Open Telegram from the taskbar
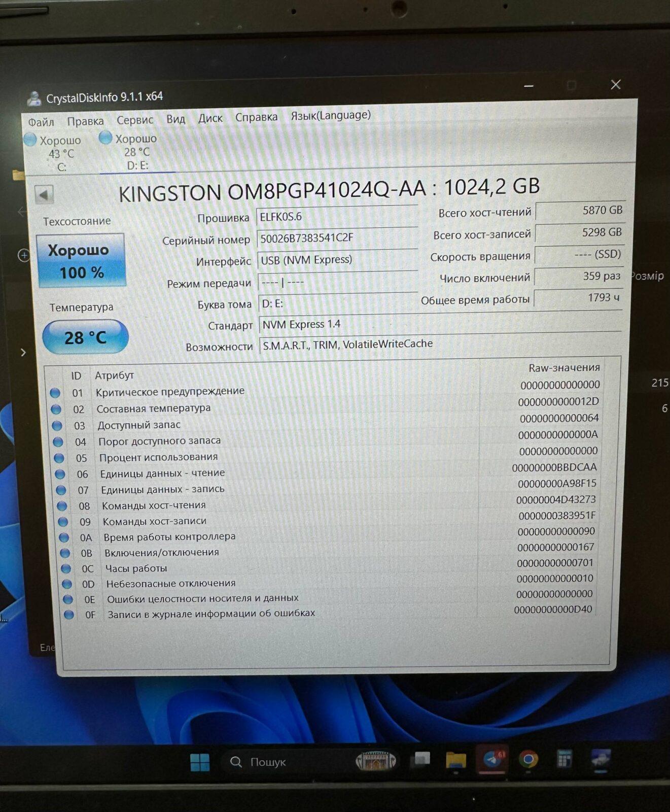 coord(492,760)
